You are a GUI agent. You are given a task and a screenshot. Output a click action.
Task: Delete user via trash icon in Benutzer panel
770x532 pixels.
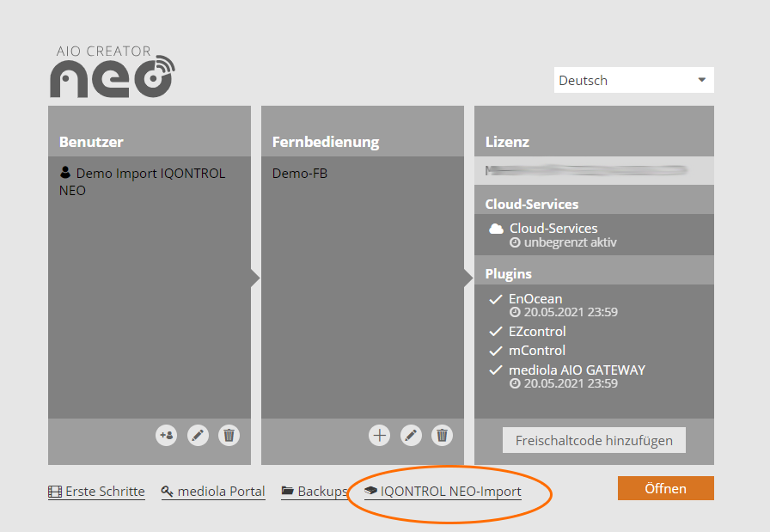coord(229,436)
